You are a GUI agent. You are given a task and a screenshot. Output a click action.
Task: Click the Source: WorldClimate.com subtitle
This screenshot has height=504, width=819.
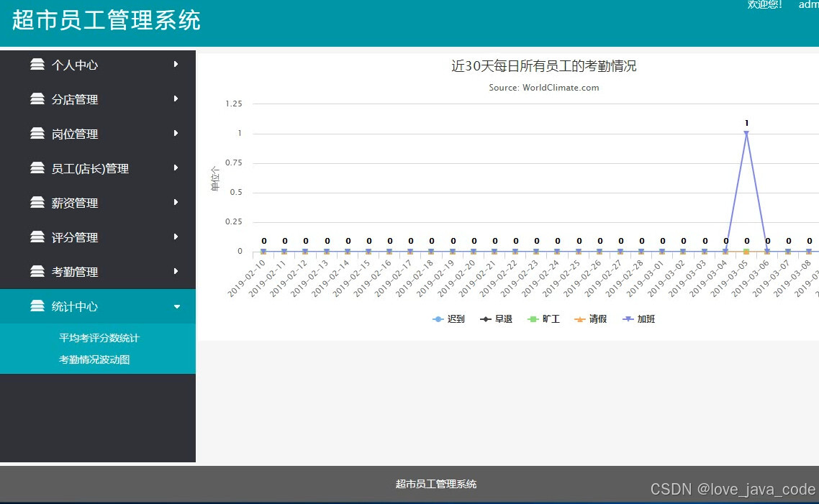point(544,88)
